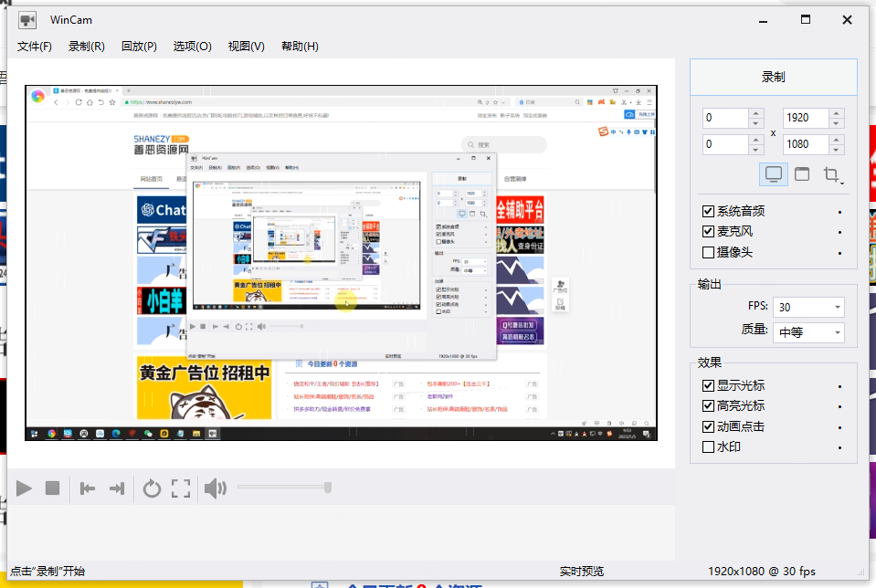This screenshot has height=588, width=876.
Task: Enable the 摄像头 webcam checkbox
Action: point(708,253)
